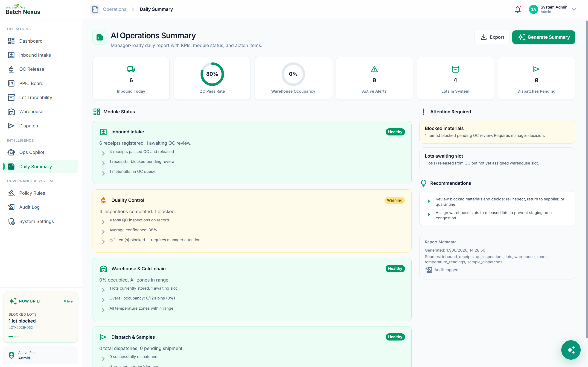This screenshot has width=588, height=367.
Task: Click the page vertical scrollbar
Action: click(587, 179)
